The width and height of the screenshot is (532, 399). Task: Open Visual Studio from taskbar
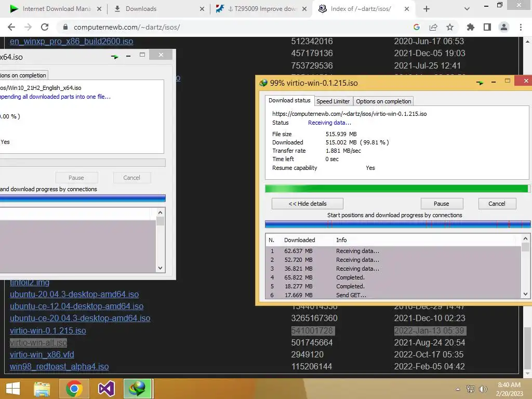point(106,389)
